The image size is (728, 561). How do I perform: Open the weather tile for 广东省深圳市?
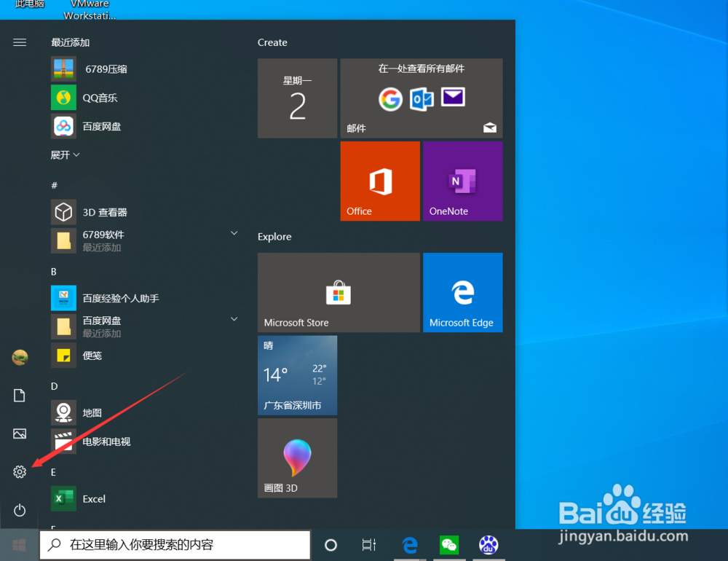297,375
